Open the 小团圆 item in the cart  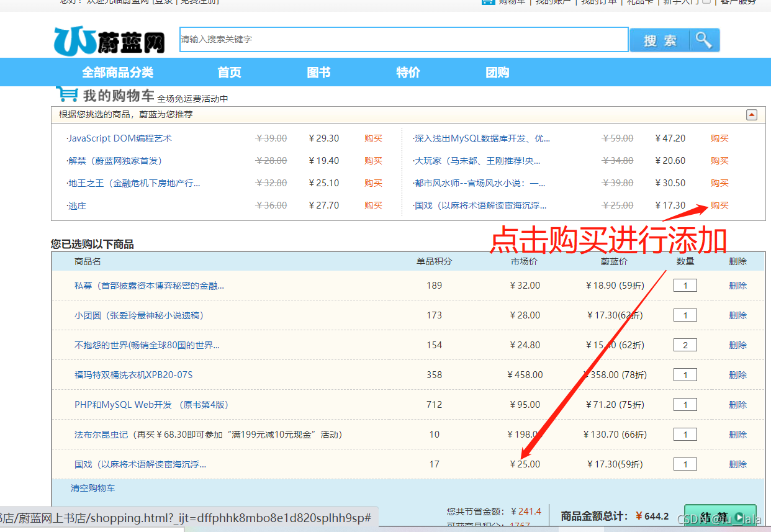click(139, 315)
